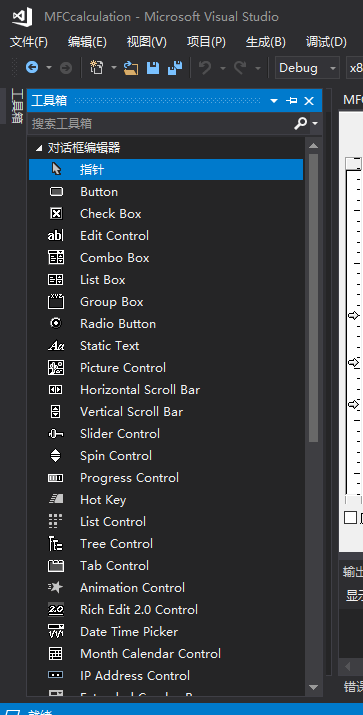The height and width of the screenshot is (715, 363).
Task: Select the Edit Control icon
Action: click(x=56, y=236)
